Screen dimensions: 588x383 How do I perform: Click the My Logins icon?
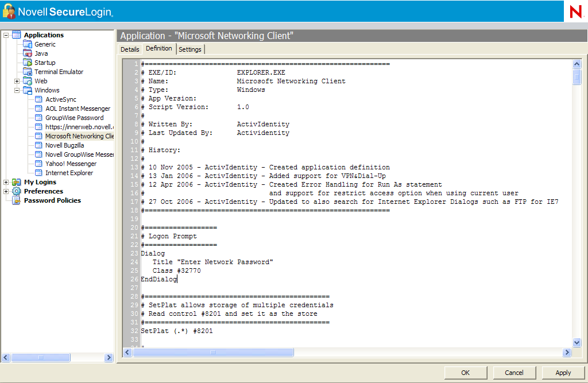(17, 182)
